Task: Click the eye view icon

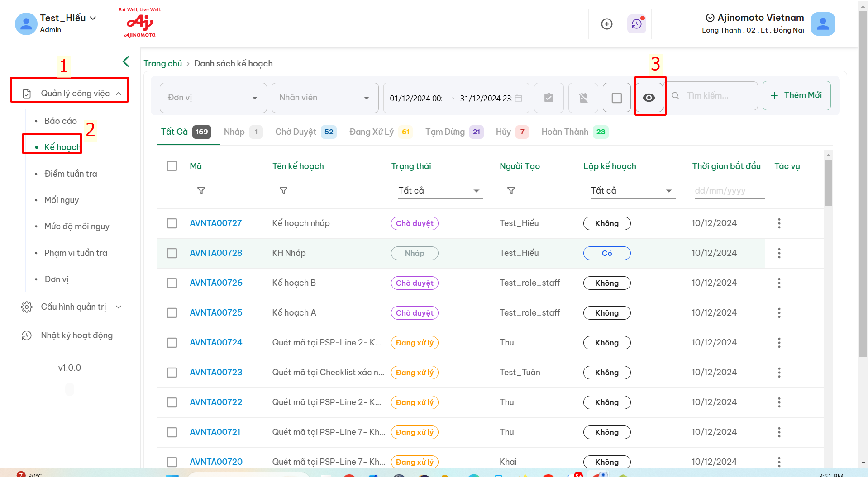Action: 649,98
